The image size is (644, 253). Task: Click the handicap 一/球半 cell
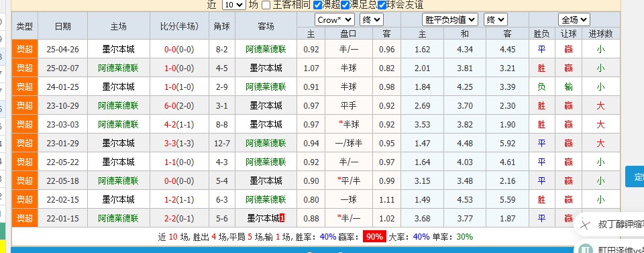[348, 143]
